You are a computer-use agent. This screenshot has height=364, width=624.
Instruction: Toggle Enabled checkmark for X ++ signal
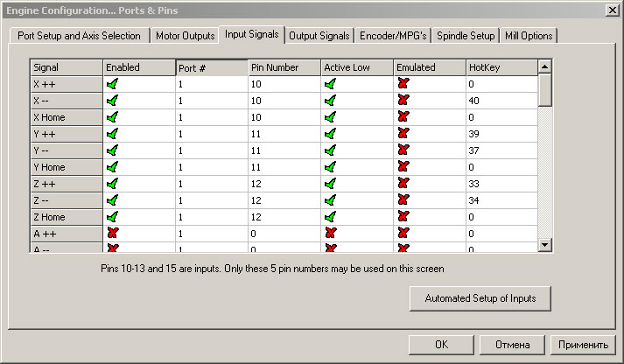tap(113, 84)
